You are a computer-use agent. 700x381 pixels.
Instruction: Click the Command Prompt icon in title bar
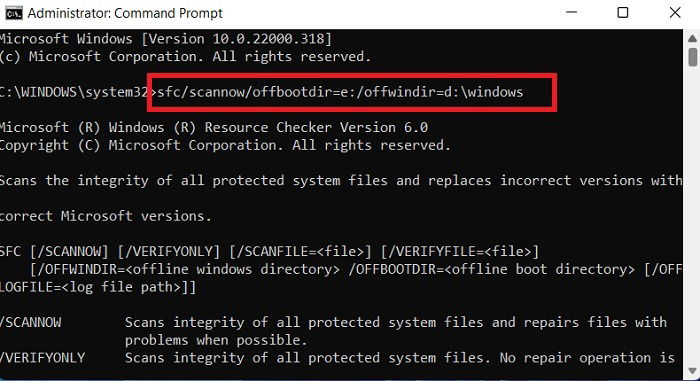pyautogui.click(x=14, y=13)
